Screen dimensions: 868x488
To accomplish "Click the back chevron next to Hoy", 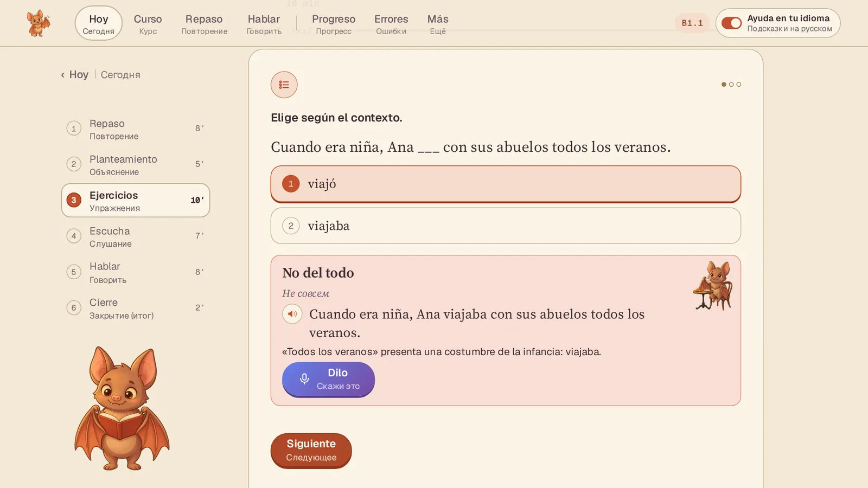I will click(63, 75).
